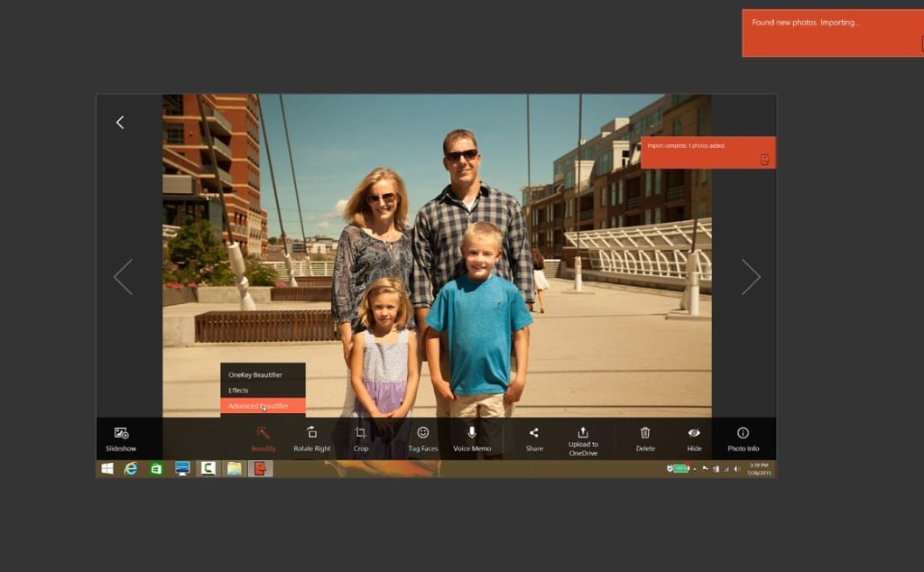The width and height of the screenshot is (924, 572).
Task: Open the Windows Start button
Action: coord(107,469)
